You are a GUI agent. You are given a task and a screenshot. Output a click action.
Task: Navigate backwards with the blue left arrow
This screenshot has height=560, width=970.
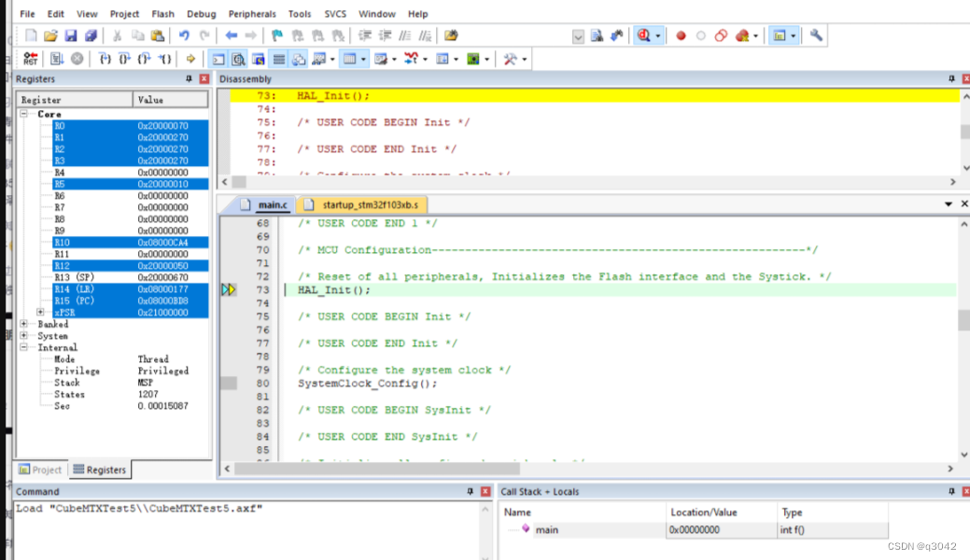pyautogui.click(x=231, y=35)
